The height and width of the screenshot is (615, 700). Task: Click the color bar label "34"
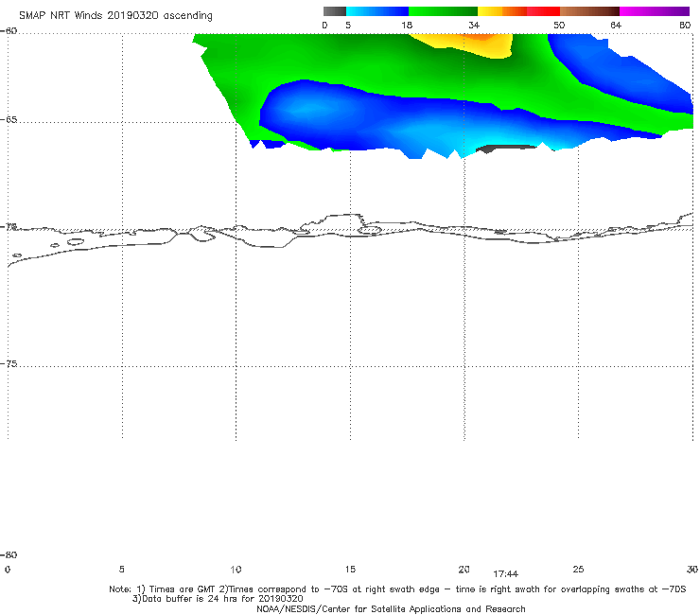click(x=474, y=26)
